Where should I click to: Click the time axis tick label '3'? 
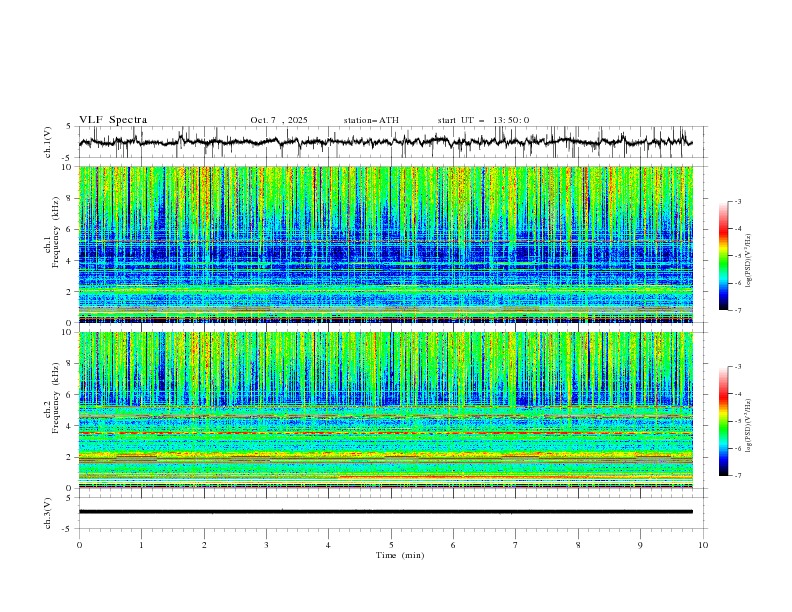coord(266,545)
